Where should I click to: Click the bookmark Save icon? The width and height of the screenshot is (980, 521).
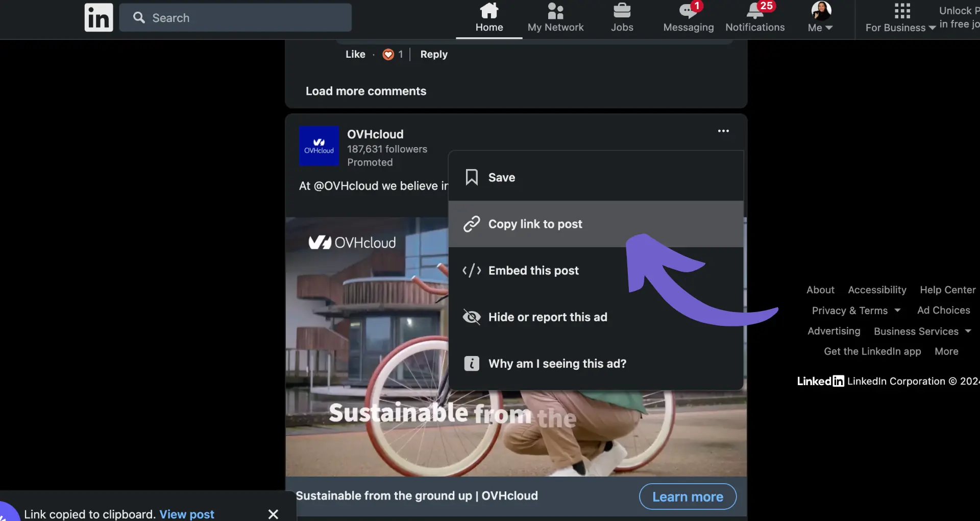click(472, 177)
